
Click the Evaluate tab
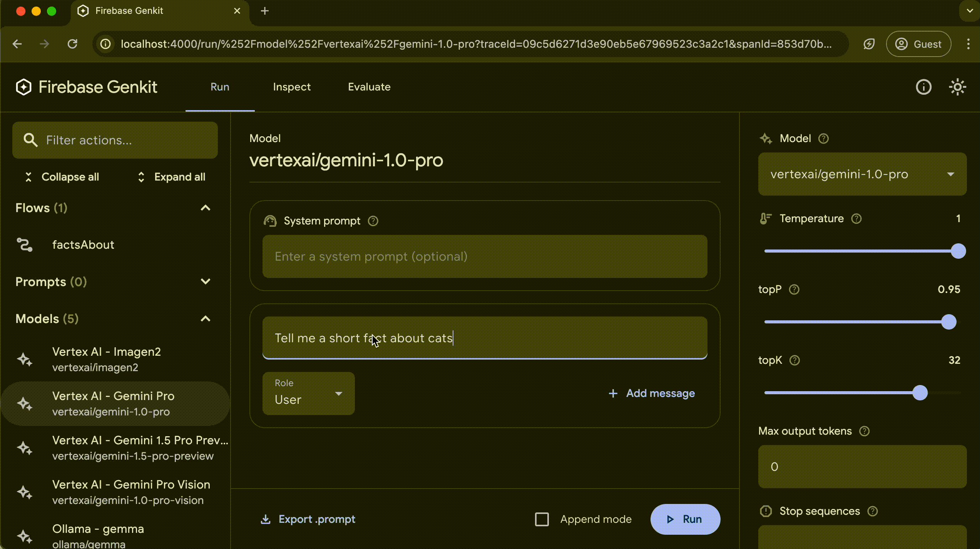(x=369, y=86)
